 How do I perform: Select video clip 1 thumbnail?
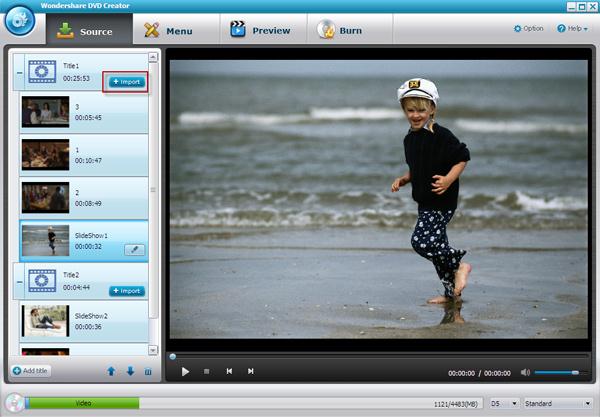[46, 155]
